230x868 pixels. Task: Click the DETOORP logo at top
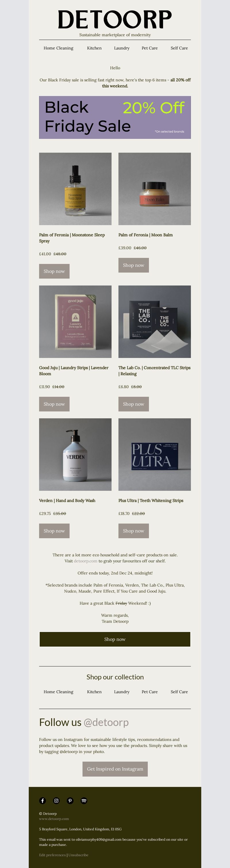[115, 20]
